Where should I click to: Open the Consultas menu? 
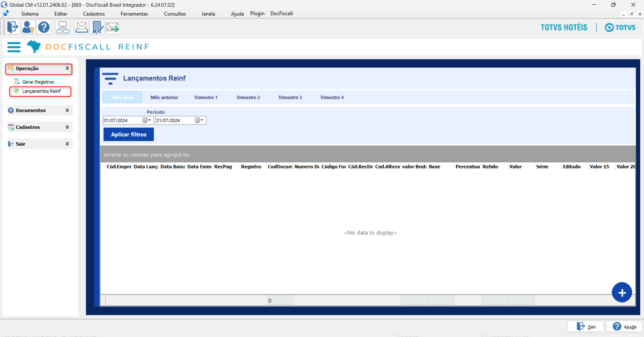coord(175,14)
